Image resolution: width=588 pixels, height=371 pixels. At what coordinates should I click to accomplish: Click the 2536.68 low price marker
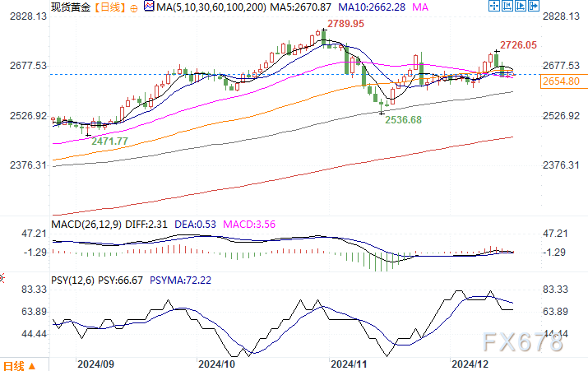(x=403, y=120)
